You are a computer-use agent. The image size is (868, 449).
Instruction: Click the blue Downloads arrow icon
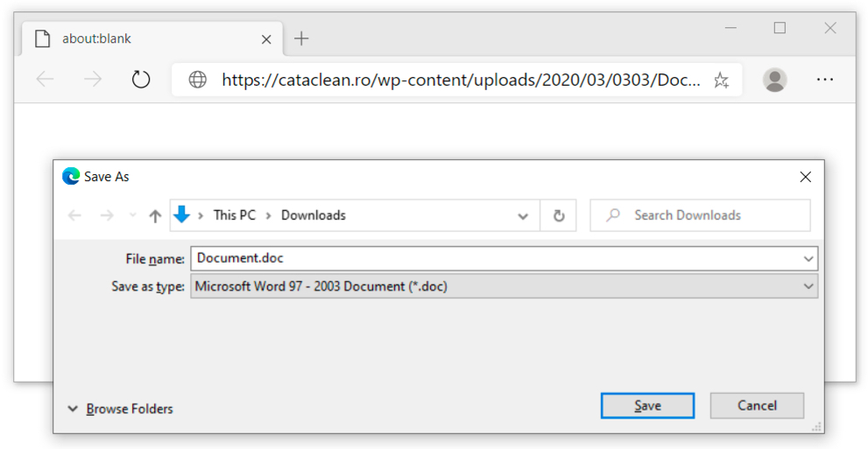pyautogui.click(x=181, y=214)
